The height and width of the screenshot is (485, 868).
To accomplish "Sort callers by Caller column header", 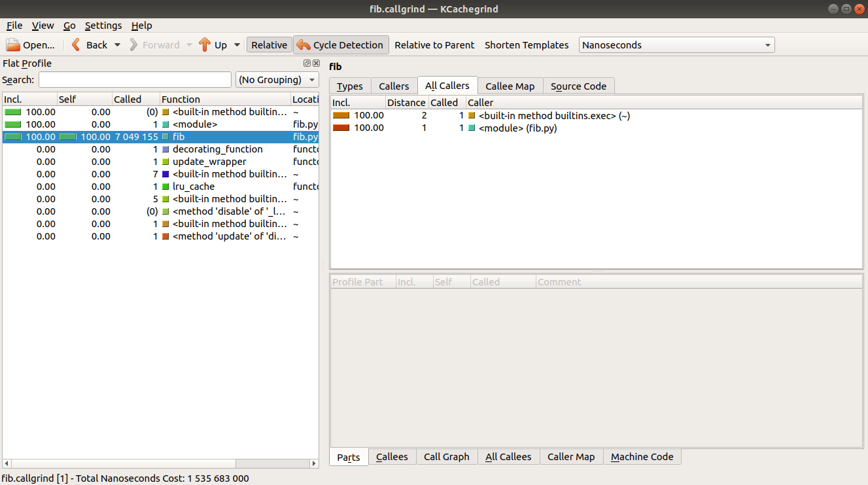I will pos(664,103).
